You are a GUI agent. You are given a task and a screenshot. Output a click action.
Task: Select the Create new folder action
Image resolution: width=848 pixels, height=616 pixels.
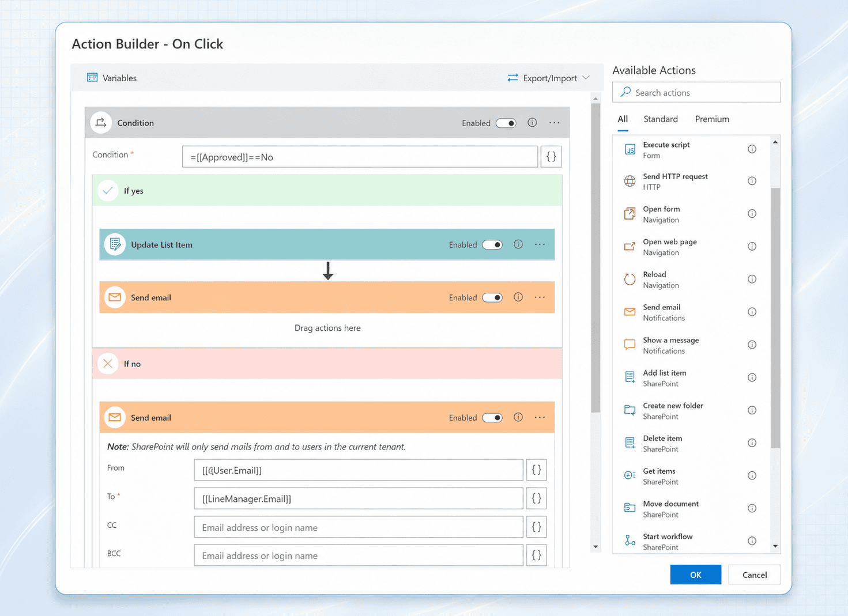point(691,411)
